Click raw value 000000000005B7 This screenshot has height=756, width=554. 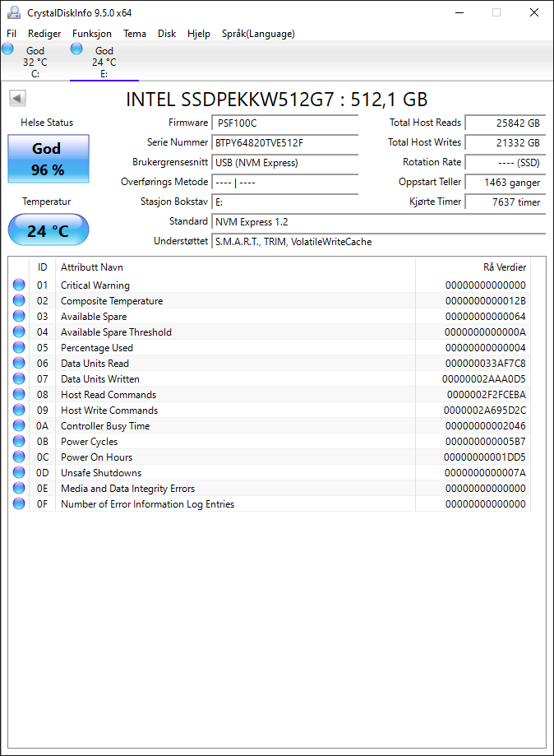click(485, 442)
